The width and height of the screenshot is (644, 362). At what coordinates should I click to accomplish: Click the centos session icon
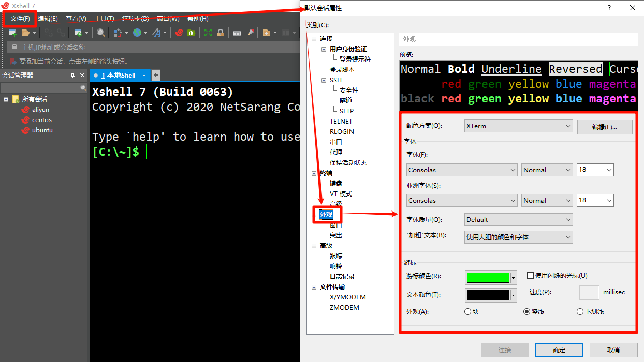(x=25, y=120)
